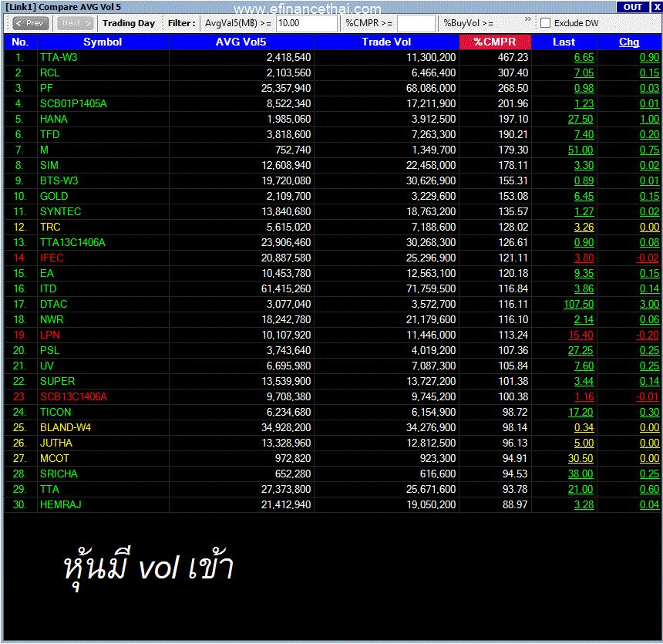
Task: Edit the AvgVal5(MB) filter field showing 10.00
Action: click(x=307, y=23)
